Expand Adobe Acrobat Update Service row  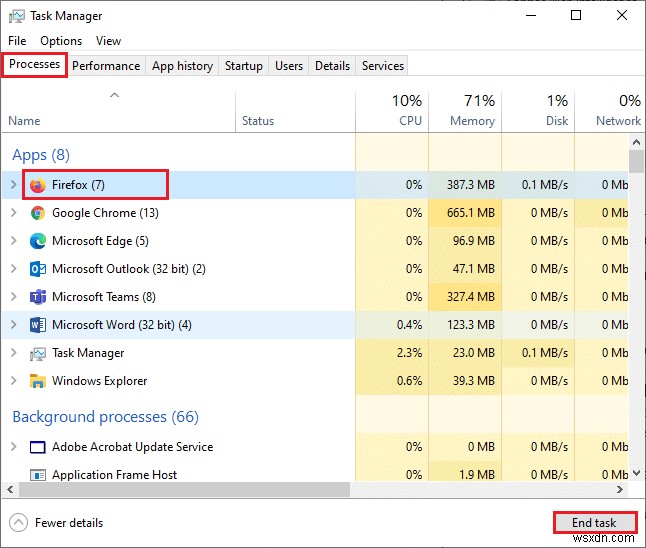point(14,447)
